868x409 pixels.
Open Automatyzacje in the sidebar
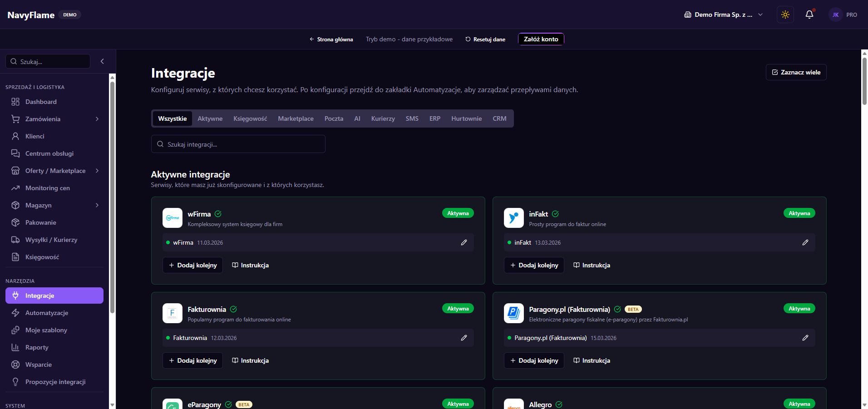tap(54, 313)
